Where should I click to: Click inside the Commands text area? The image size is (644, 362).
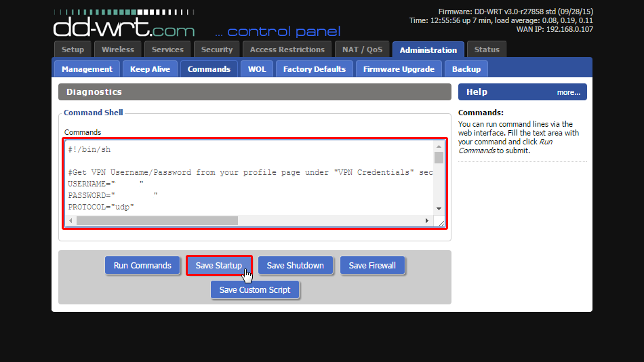[251, 183]
